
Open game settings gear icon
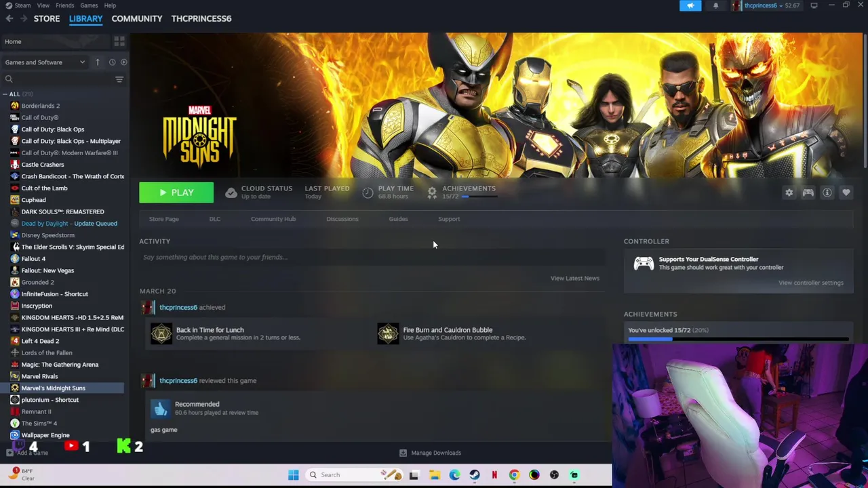789,193
